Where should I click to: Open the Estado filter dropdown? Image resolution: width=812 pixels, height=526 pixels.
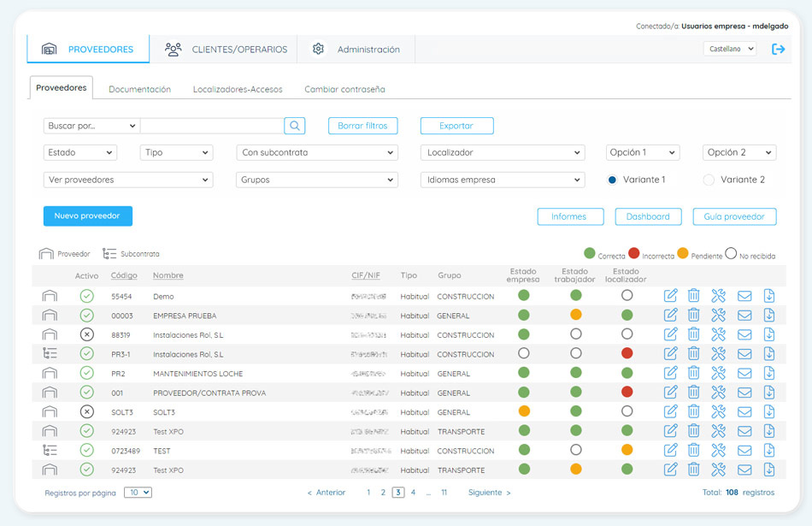click(x=80, y=152)
